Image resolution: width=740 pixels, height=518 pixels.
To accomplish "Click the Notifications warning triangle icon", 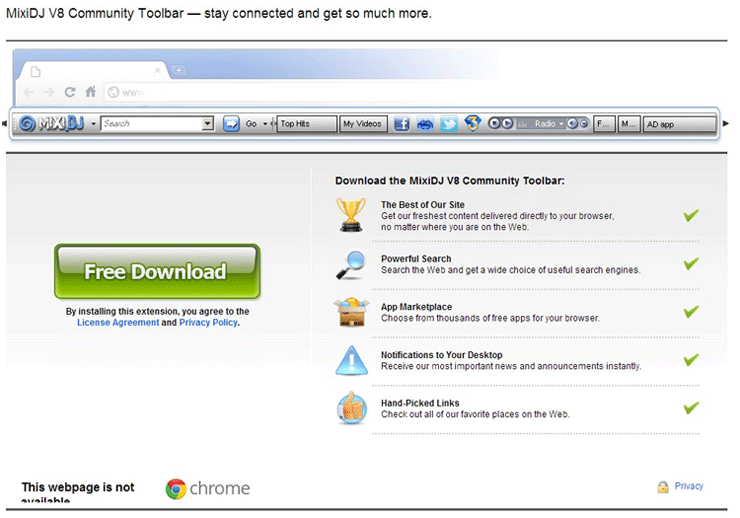I will coord(351,360).
